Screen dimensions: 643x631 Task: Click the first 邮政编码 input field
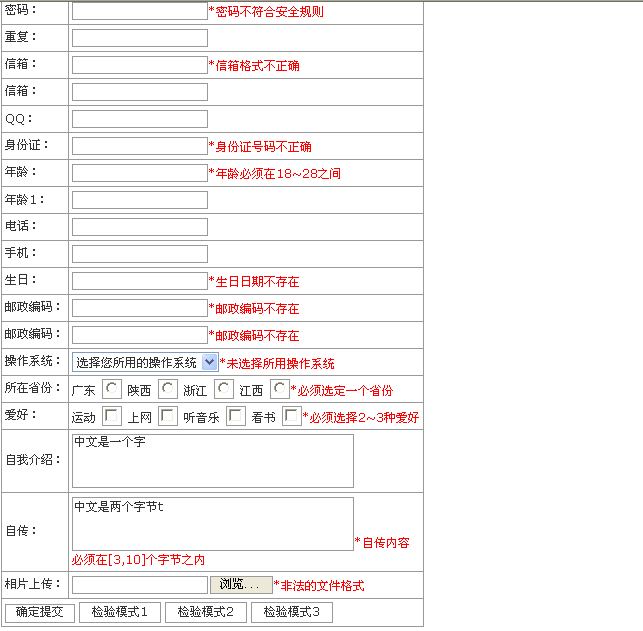[x=140, y=308]
